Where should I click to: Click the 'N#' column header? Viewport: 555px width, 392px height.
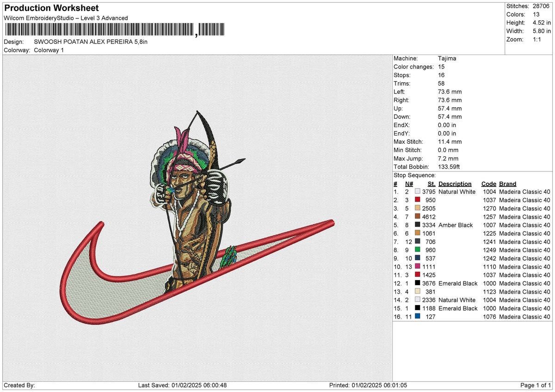point(409,184)
